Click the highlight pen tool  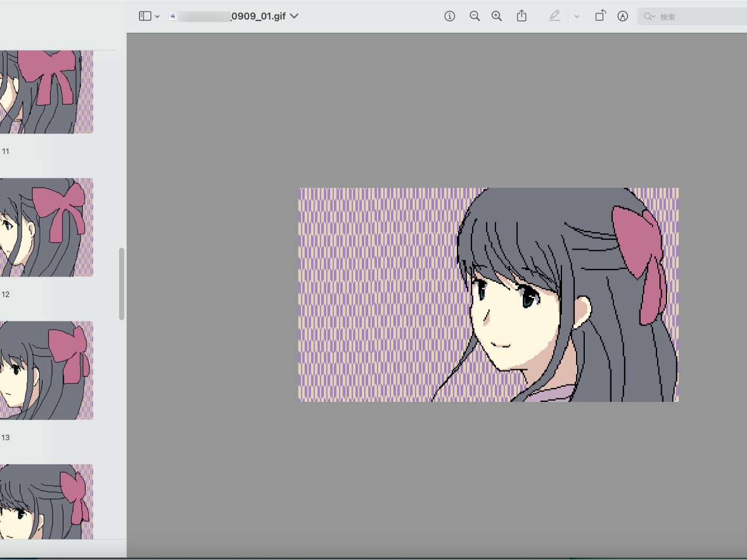[554, 16]
